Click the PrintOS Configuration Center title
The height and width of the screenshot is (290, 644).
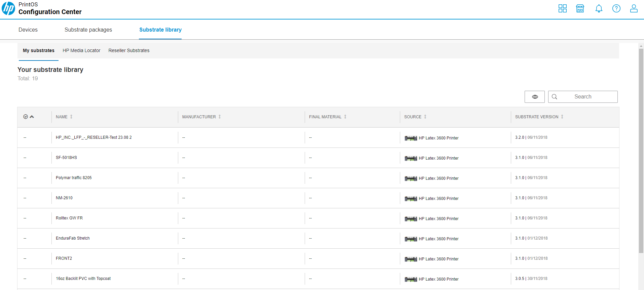(50, 8)
